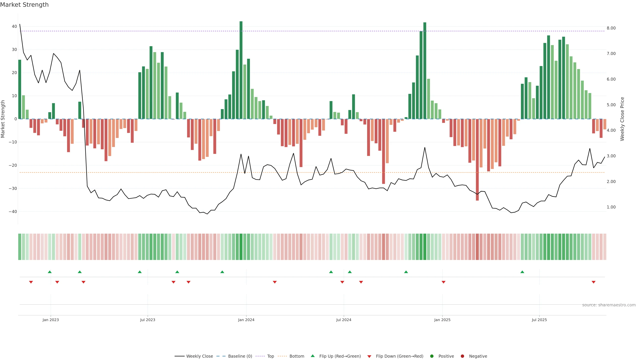The image size is (644, 362).
Task: Click the Market Strength chart title
Action: (24, 5)
